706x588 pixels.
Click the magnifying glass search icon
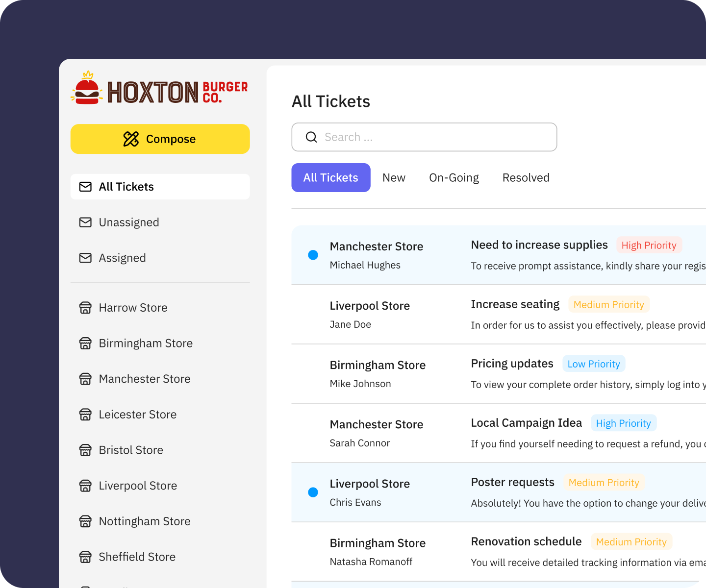311,137
